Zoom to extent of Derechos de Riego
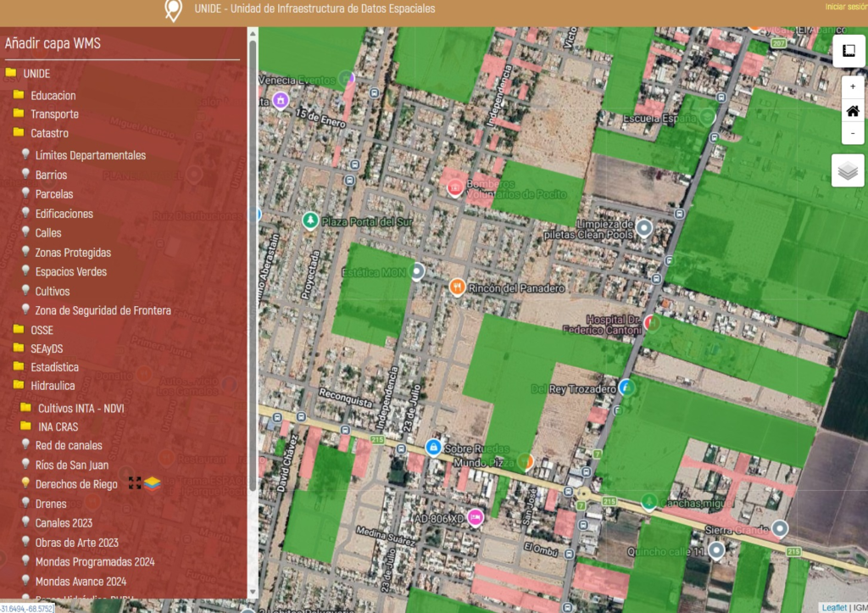The image size is (868, 613). 134,483
